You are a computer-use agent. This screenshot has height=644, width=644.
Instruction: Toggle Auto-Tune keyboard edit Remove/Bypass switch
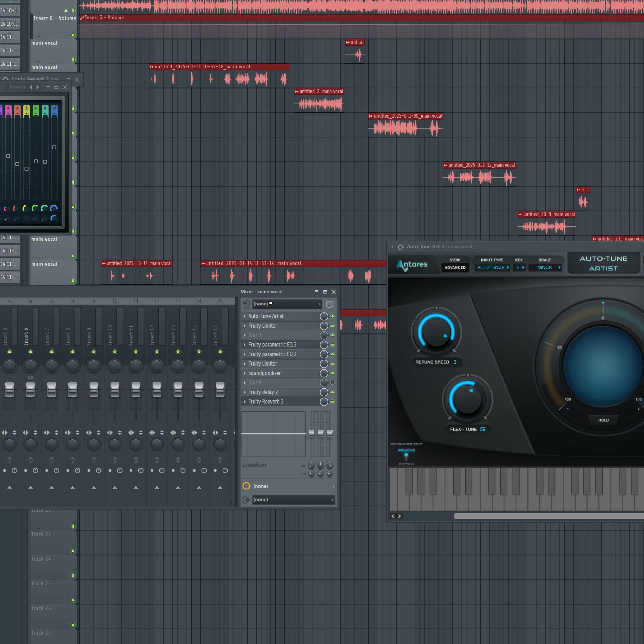tap(406, 457)
